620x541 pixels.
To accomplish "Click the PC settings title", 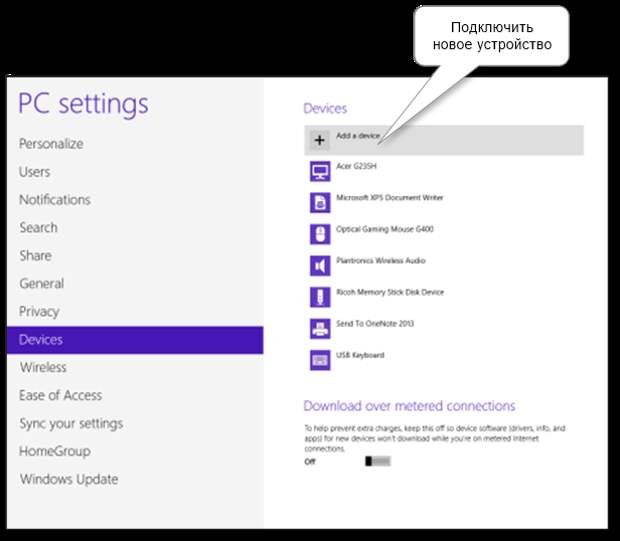I will (x=83, y=104).
